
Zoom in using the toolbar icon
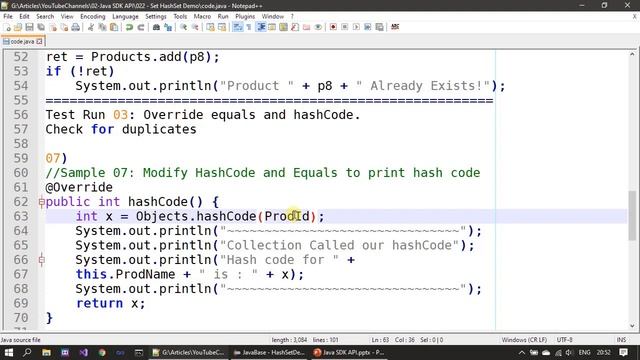click(x=183, y=27)
